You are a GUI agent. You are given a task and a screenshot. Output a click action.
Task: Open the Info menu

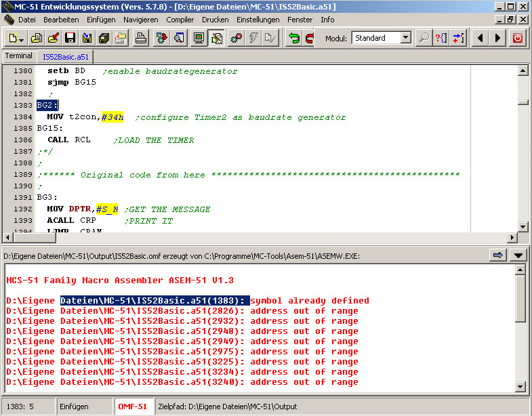tap(327, 20)
